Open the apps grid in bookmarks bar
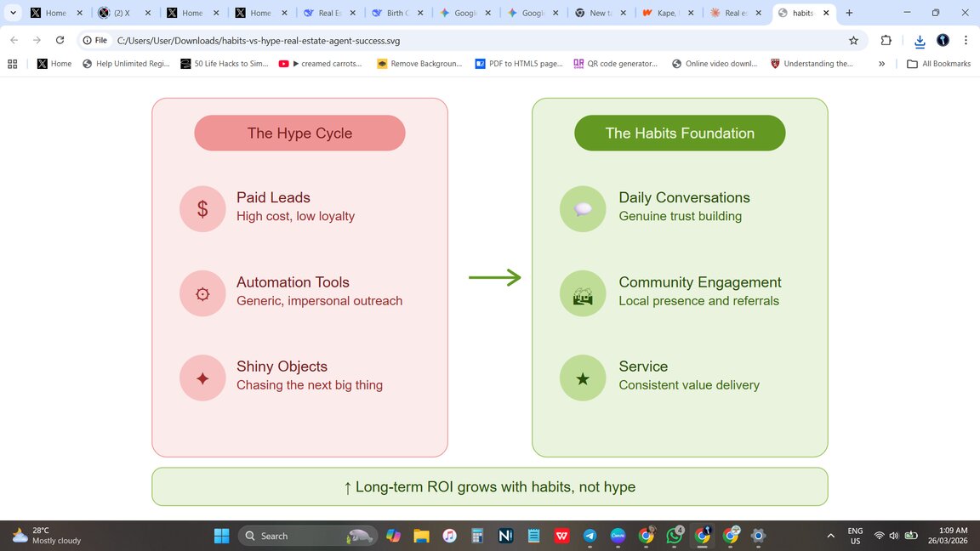980x551 pixels. click(x=13, y=64)
